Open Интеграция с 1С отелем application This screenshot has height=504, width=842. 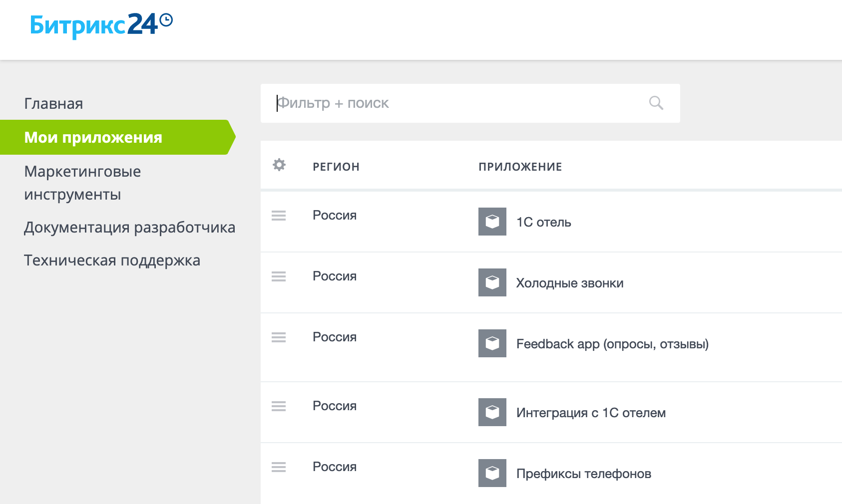[591, 413]
